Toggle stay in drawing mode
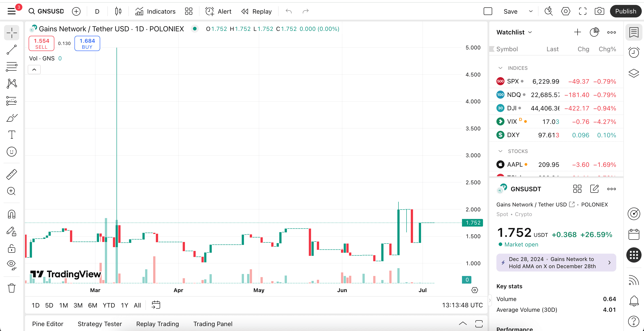This screenshot has width=644, height=331. tap(11, 231)
